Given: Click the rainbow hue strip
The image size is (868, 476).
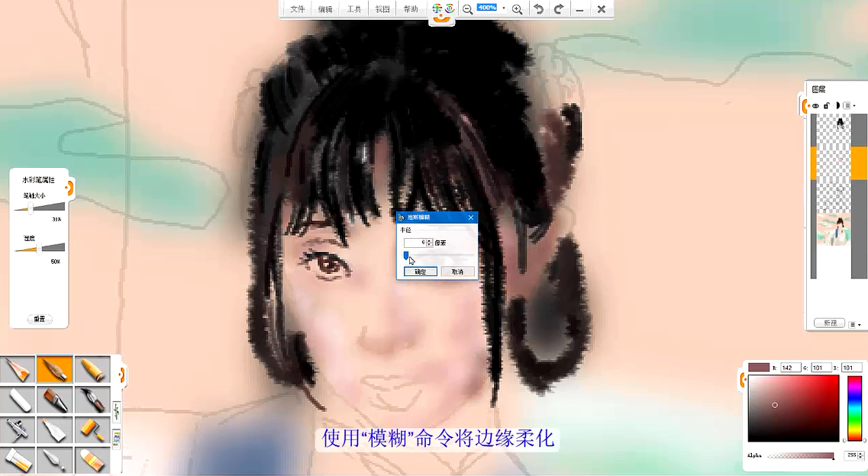Looking at the screenshot, I should point(854,408).
